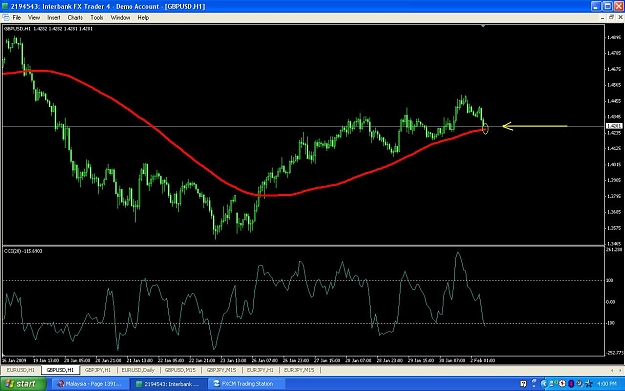Click the CCI 100 level label
Viewport: 625px width, 391px height.
[x=610, y=281]
